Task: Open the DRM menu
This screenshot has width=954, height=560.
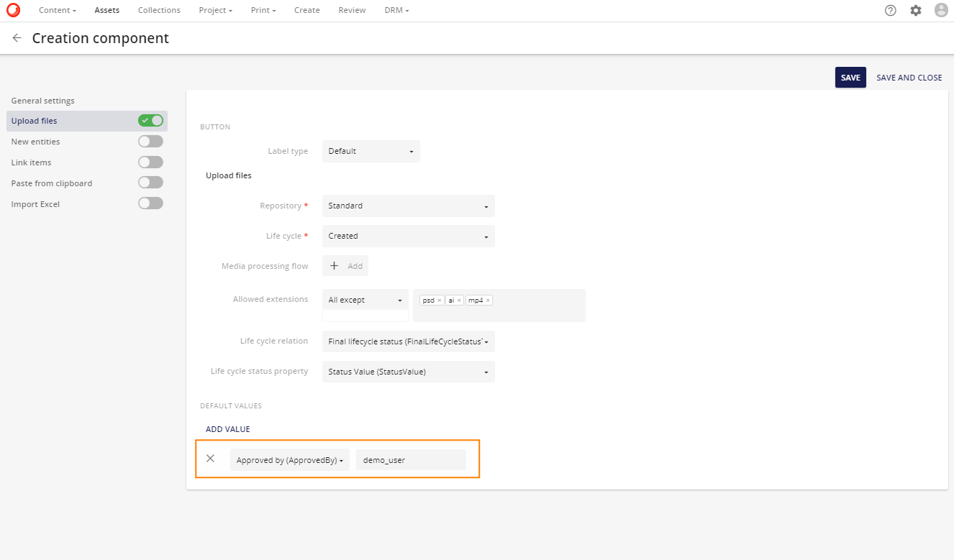Action: [396, 10]
